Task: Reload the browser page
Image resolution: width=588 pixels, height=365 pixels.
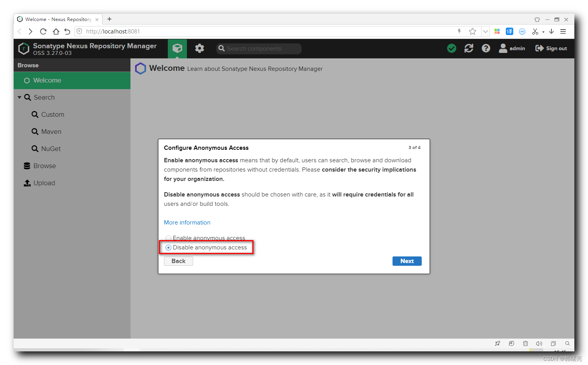Action: (43, 32)
